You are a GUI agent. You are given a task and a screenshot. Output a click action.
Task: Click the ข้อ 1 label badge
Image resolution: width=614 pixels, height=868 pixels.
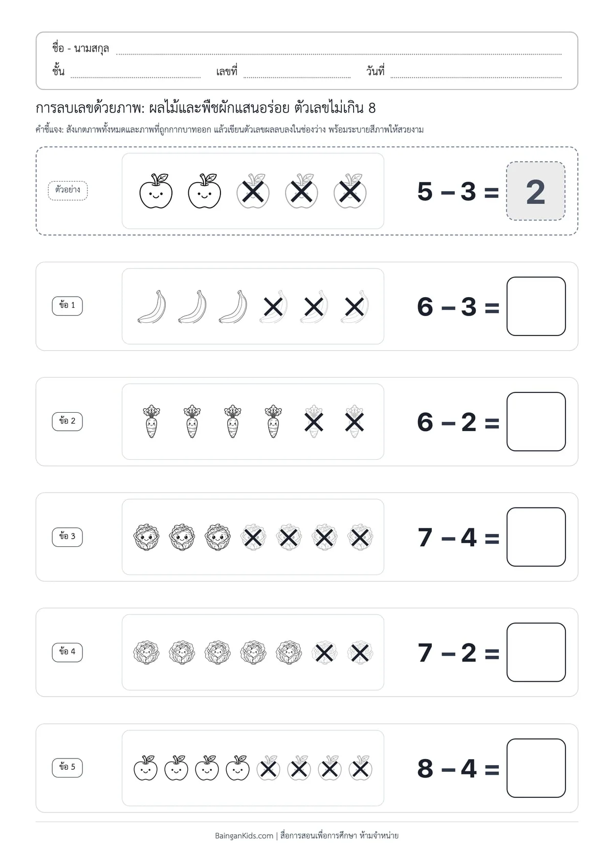[67, 305]
